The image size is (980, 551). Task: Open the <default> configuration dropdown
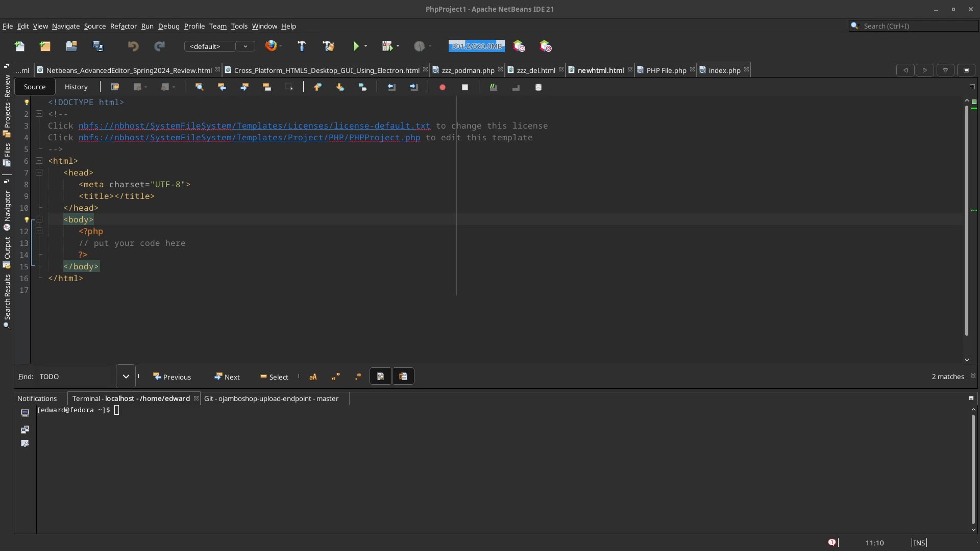pyautogui.click(x=246, y=46)
